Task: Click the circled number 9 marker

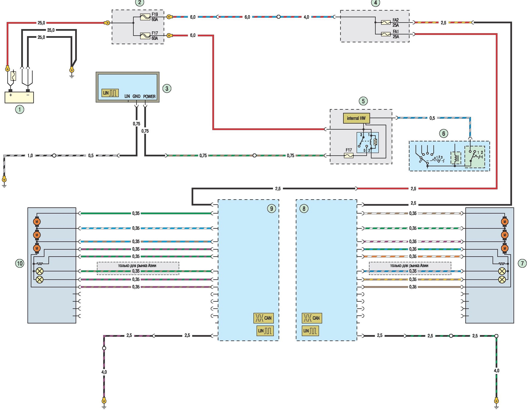Action: 271,209
